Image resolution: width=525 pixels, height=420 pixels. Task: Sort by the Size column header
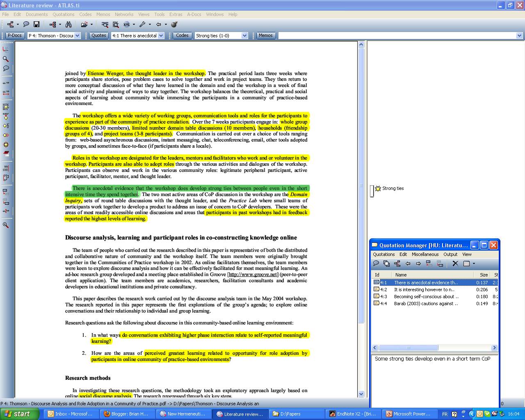(482, 275)
